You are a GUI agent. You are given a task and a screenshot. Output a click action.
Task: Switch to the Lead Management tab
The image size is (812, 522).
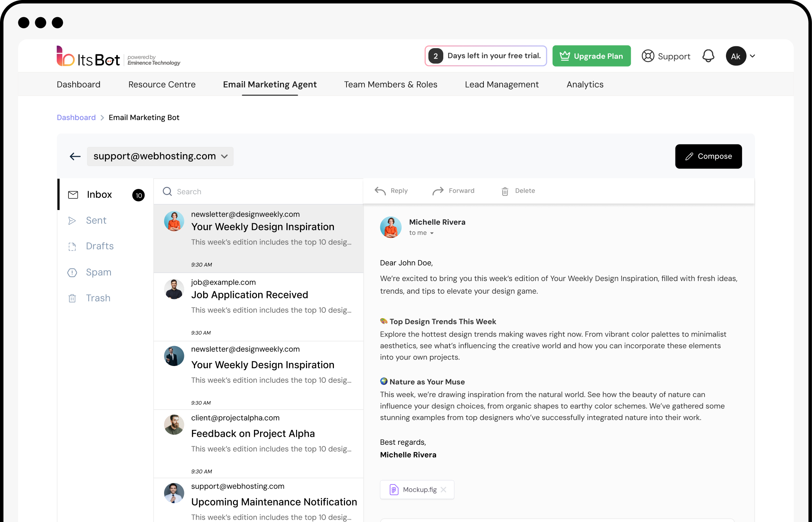tap(501, 85)
